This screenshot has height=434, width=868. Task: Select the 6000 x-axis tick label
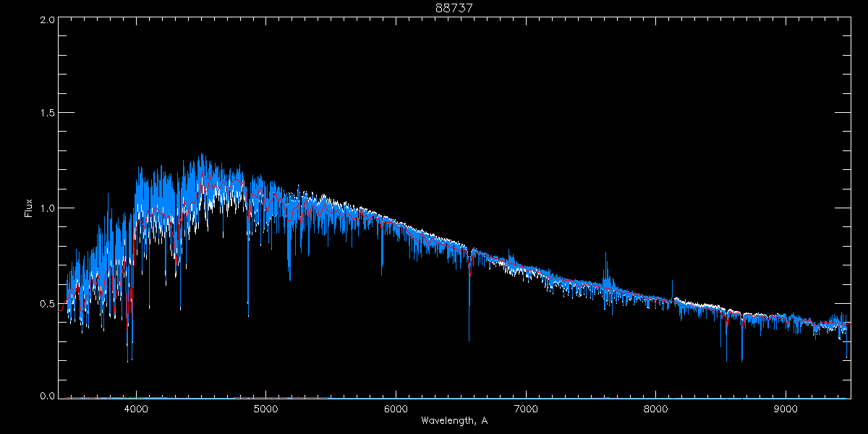(x=396, y=409)
